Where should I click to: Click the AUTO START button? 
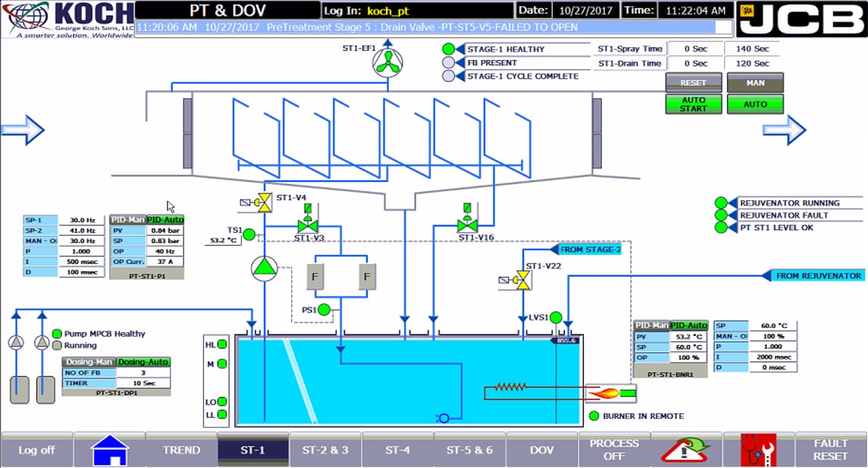[694, 104]
